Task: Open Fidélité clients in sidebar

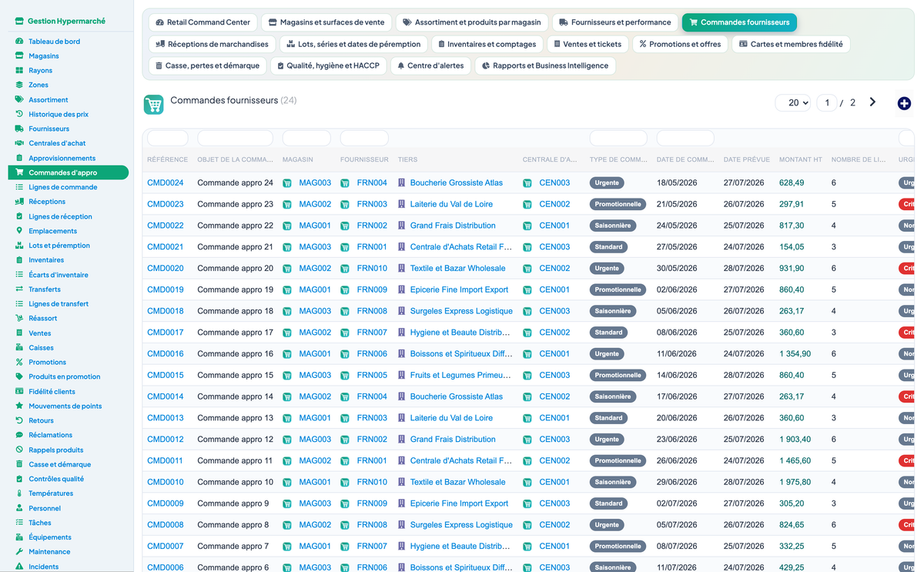Action: [x=52, y=392]
